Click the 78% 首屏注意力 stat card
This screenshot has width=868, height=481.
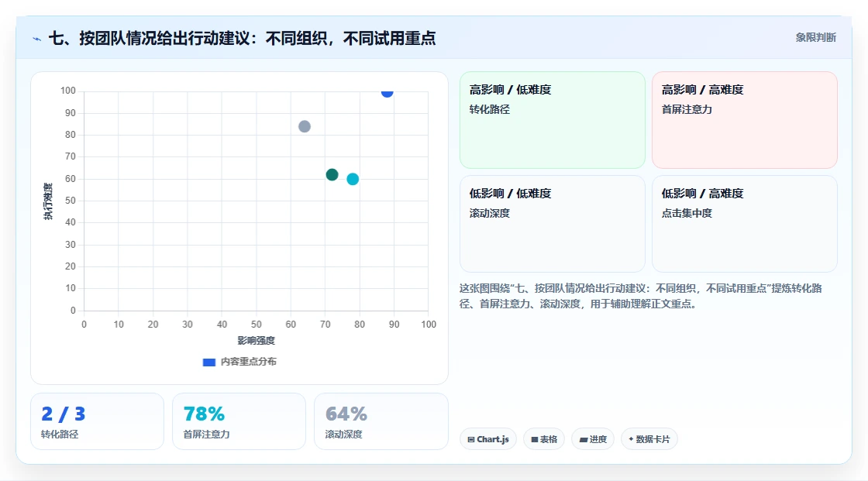(x=239, y=422)
